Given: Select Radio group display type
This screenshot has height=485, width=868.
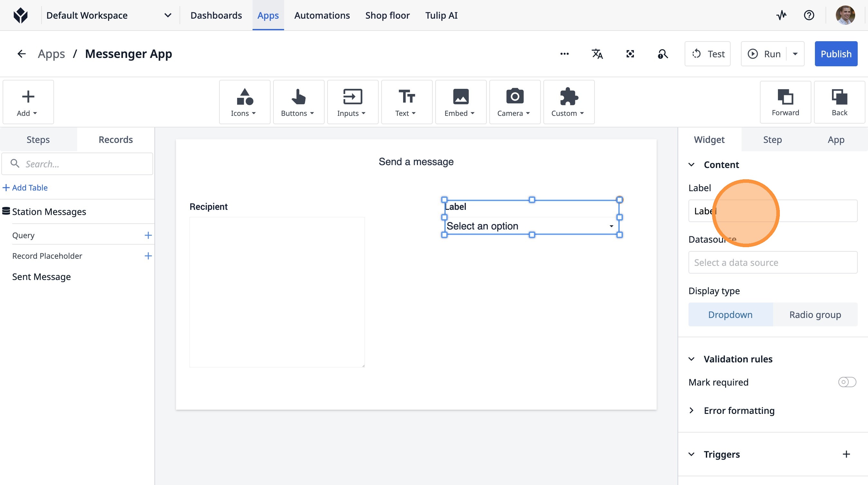Looking at the screenshot, I should click(x=815, y=314).
